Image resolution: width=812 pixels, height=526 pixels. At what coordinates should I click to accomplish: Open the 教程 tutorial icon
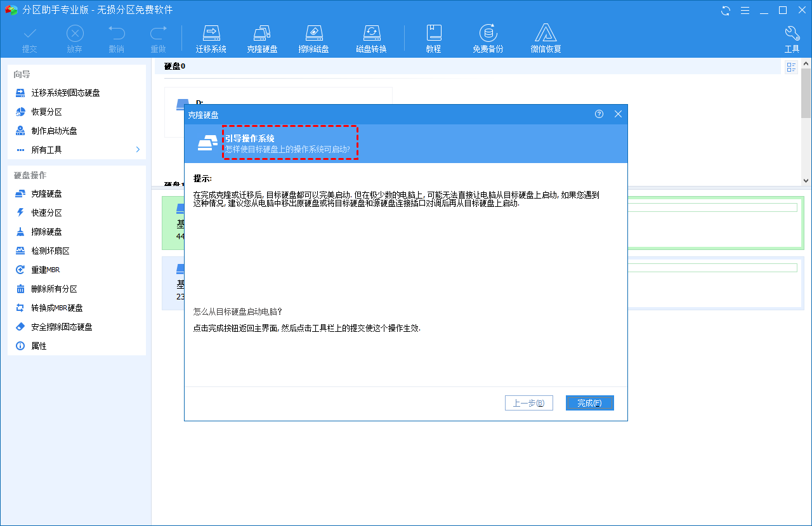(434, 39)
